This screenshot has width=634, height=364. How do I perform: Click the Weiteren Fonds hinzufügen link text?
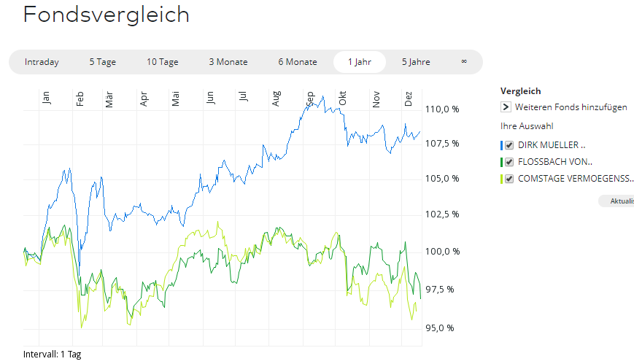point(571,107)
